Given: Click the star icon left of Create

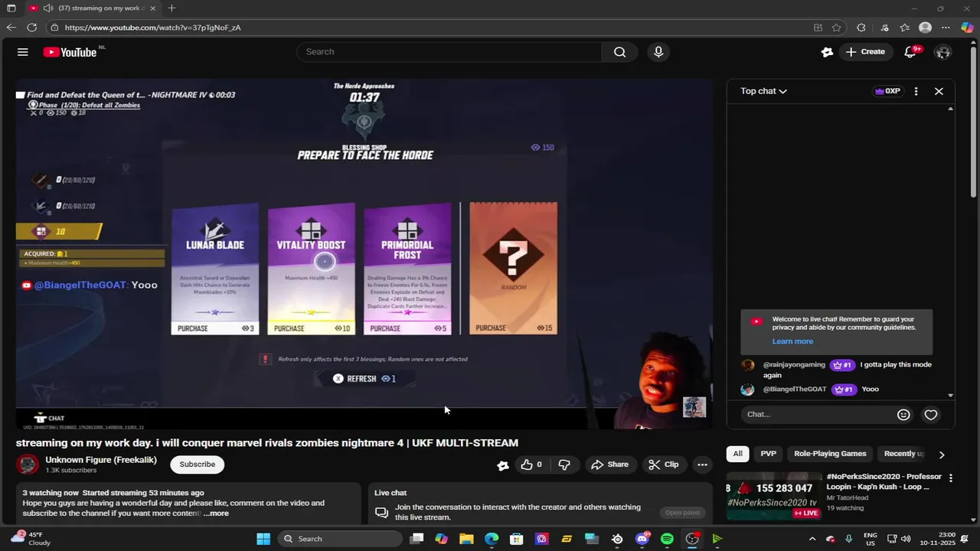Looking at the screenshot, I should pos(827,52).
